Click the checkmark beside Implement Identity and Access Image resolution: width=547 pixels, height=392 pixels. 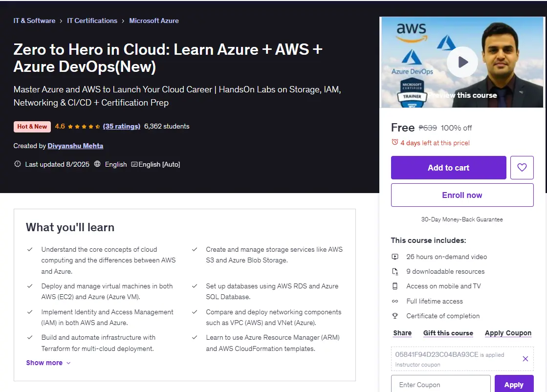pos(30,312)
